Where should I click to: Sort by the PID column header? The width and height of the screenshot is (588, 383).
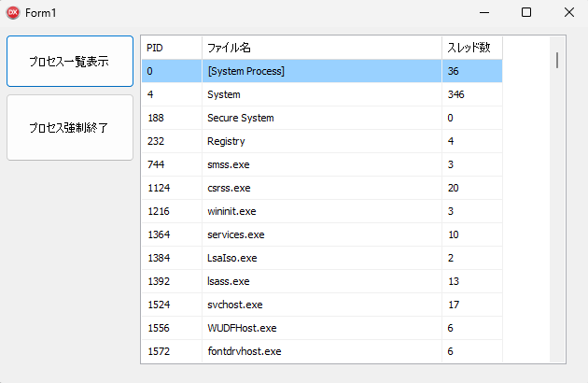click(171, 48)
